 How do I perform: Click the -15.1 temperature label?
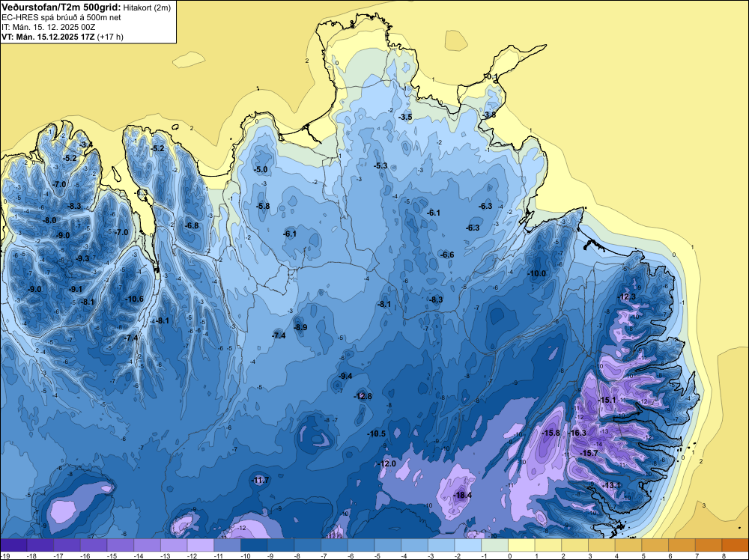click(x=607, y=400)
